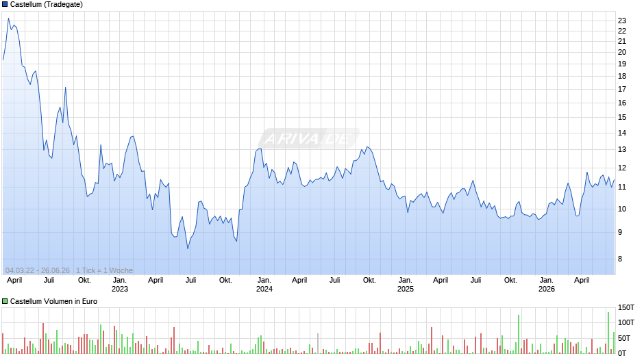
Task: Click volume axis label '0T'
Action: 623,353
